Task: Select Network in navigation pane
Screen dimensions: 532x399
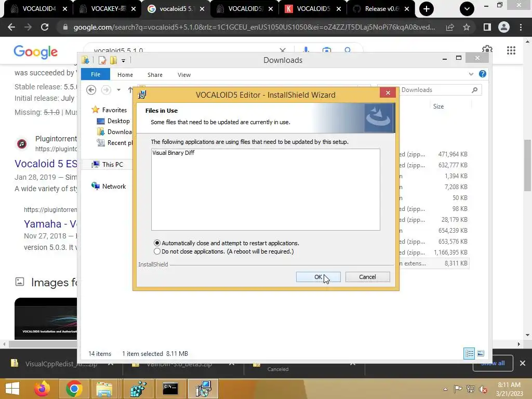Action: 109,187
